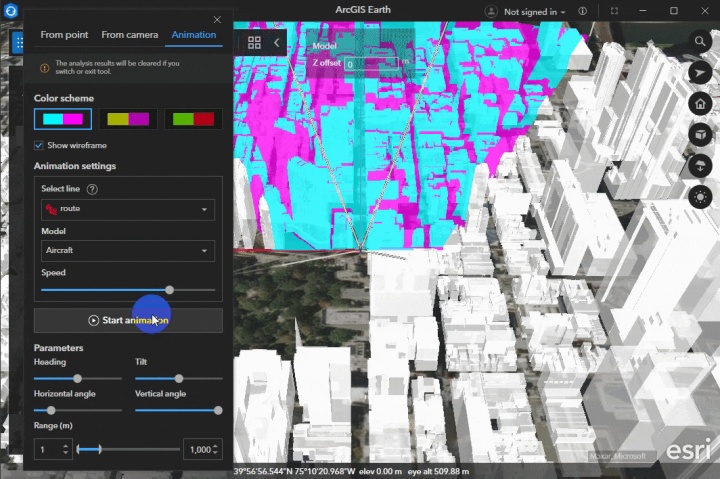Decrease the maximum range stepper down arrow
This screenshot has height=479, width=720.
coord(215,453)
